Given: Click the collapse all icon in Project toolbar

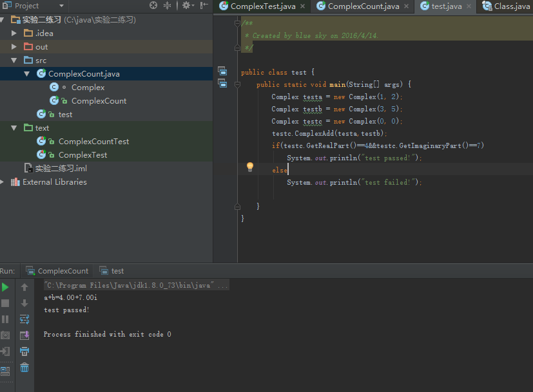Looking at the screenshot, I should [167, 5].
